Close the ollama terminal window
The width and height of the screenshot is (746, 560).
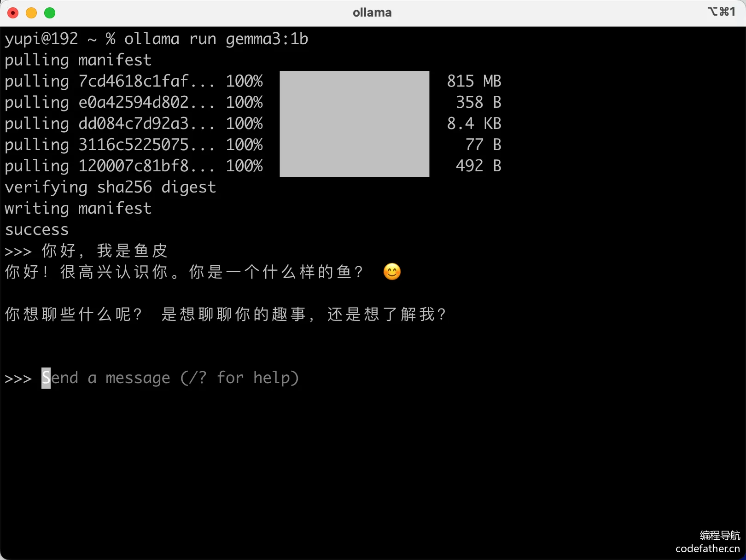13,13
